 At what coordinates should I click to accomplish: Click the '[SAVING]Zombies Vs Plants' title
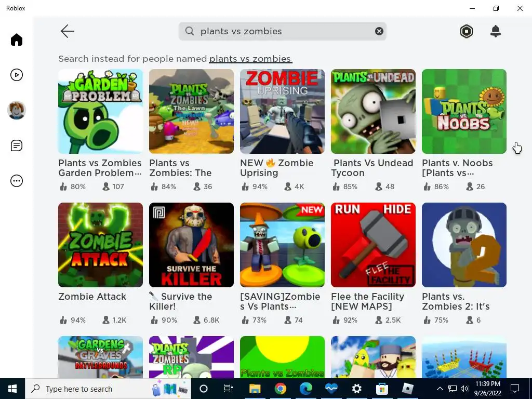(x=280, y=301)
